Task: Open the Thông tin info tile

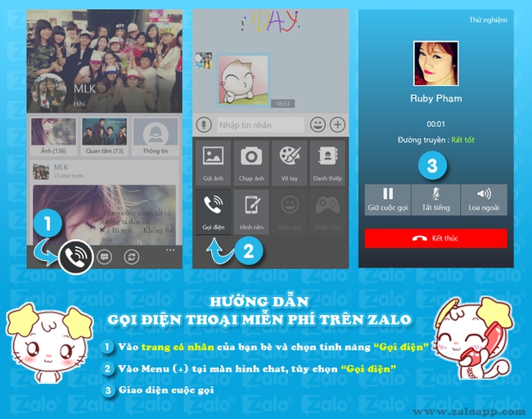Action: [x=156, y=137]
